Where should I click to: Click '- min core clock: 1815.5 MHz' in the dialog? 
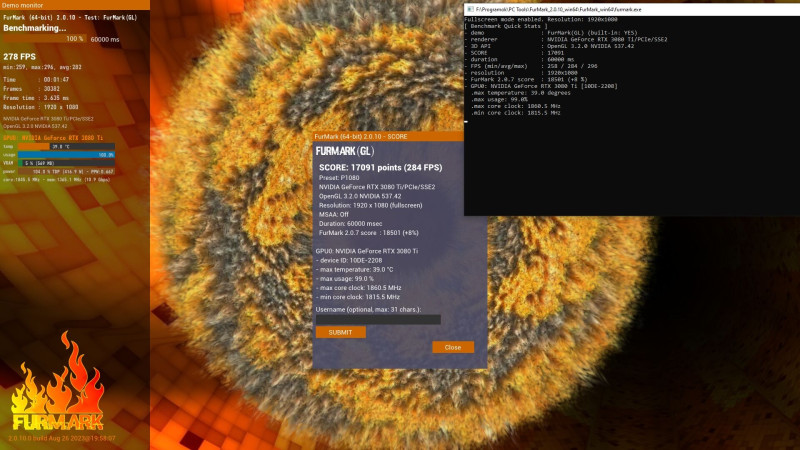click(x=358, y=297)
